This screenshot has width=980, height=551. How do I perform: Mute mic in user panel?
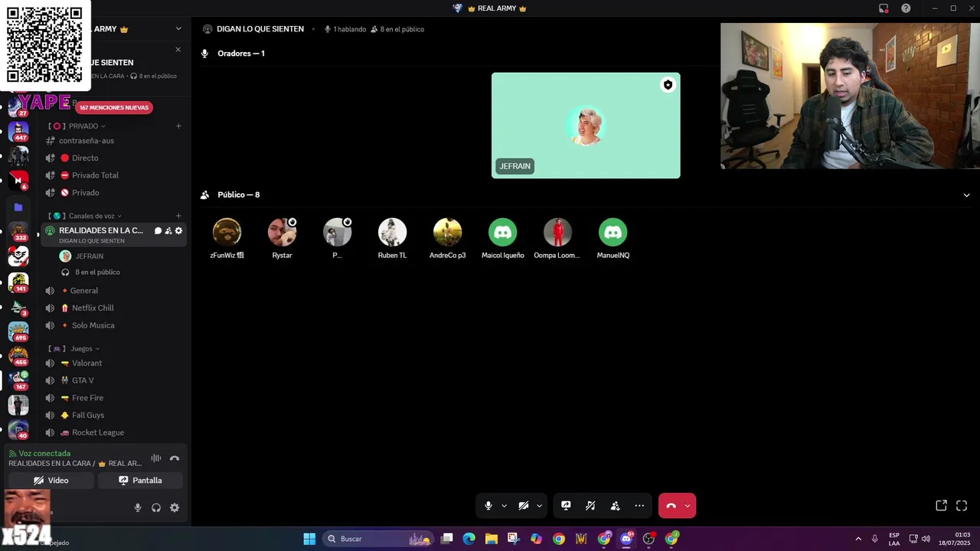pyautogui.click(x=138, y=508)
